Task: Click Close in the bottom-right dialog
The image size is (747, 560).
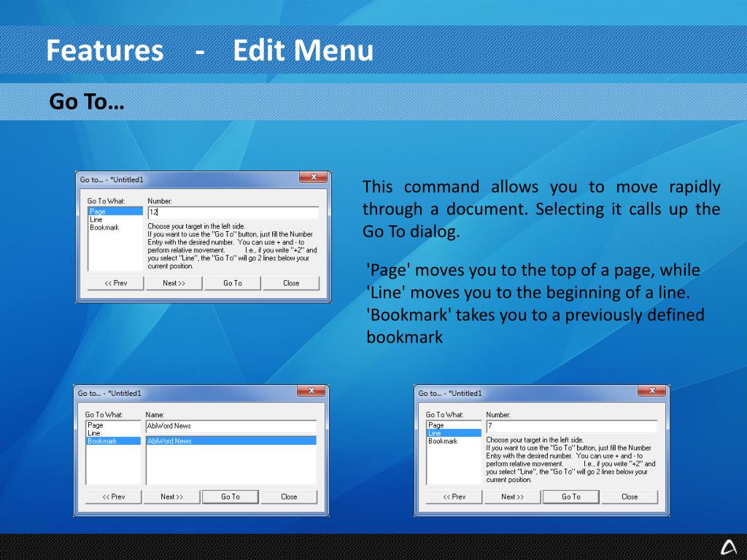Action: click(630, 497)
